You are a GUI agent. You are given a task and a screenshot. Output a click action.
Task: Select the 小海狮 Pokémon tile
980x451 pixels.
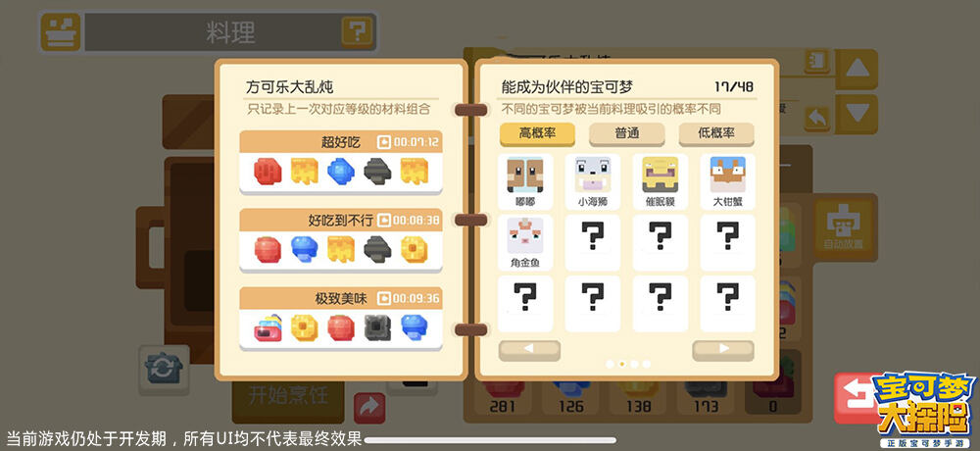pyautogui.click(x=593, y=181)
